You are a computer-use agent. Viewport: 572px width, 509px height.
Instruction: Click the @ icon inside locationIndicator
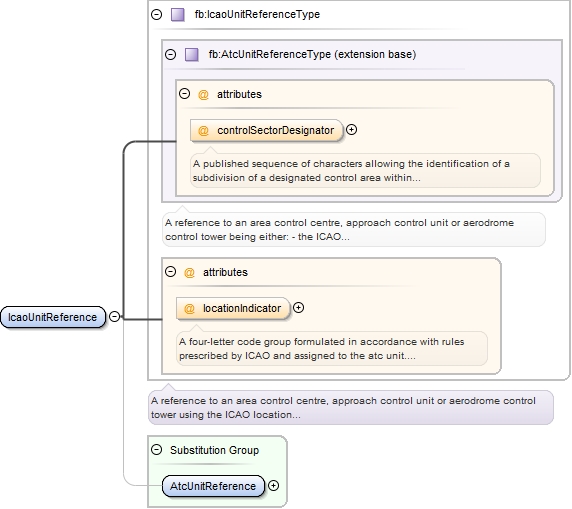pos(189,309)
